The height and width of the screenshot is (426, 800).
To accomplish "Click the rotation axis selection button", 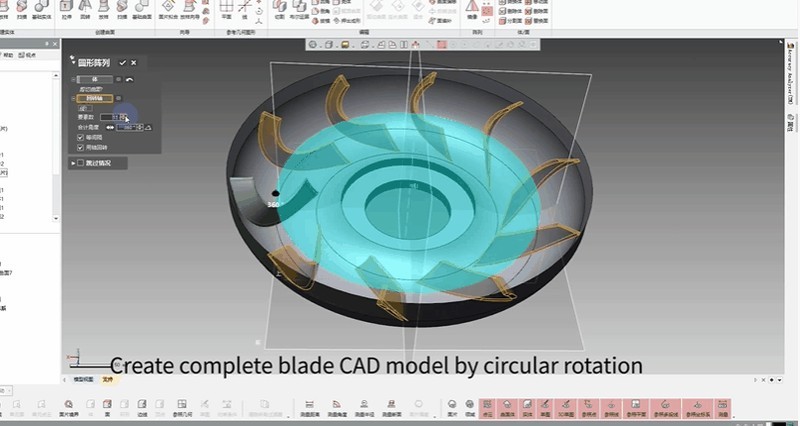I will click(96, 99).
